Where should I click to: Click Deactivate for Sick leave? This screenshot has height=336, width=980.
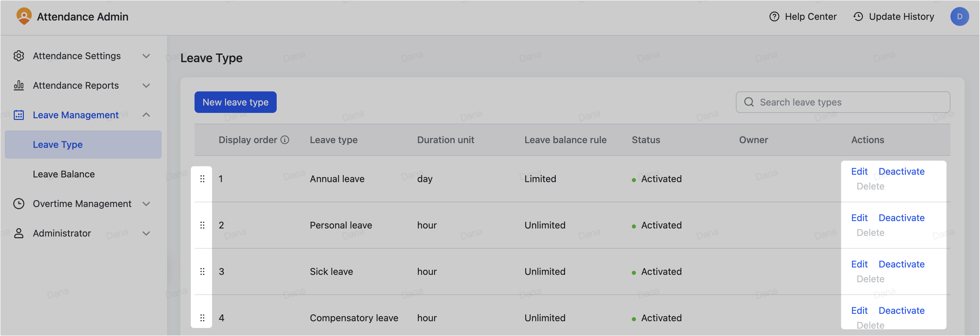coord(902,264)
